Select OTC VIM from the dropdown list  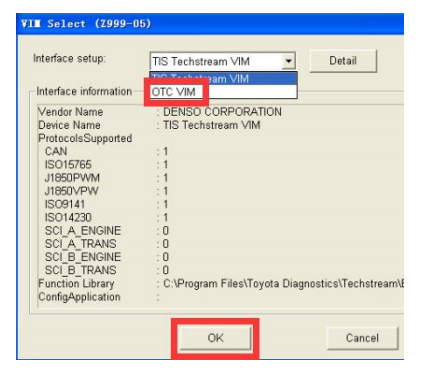(x=223, y=92)
